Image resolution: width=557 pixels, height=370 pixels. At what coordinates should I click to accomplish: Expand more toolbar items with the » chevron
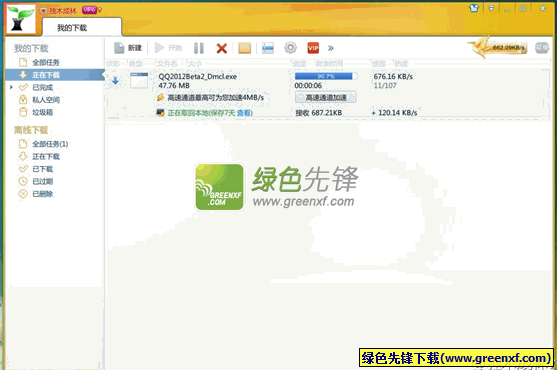click(331, 48)
